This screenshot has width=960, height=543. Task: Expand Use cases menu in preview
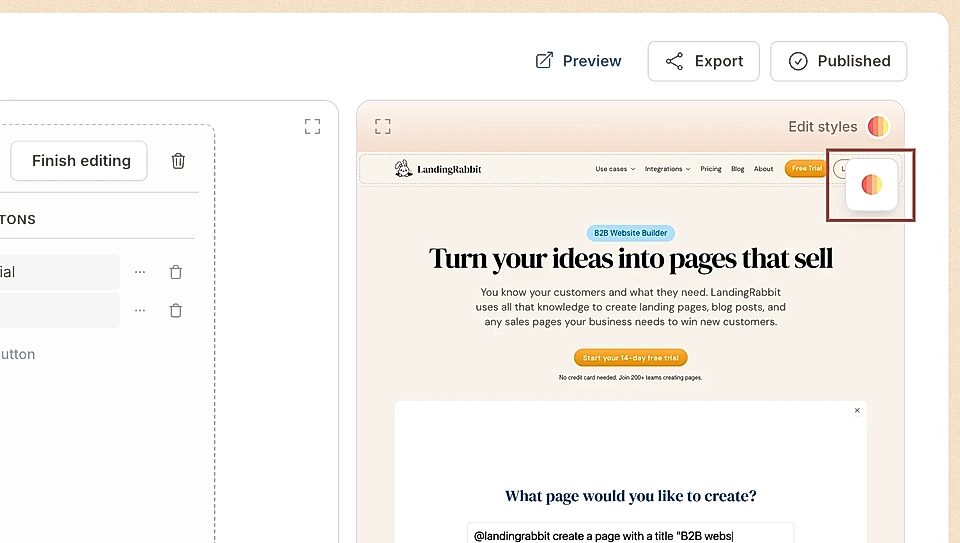point(615,169)
